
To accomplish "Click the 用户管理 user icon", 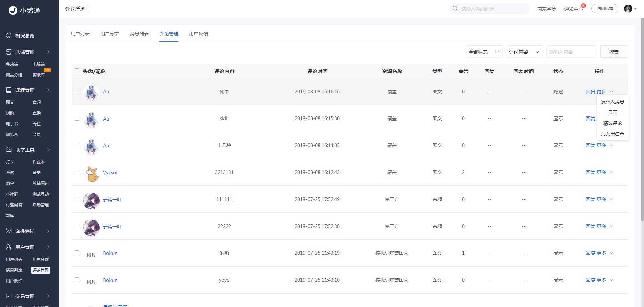I will (9, 247).
